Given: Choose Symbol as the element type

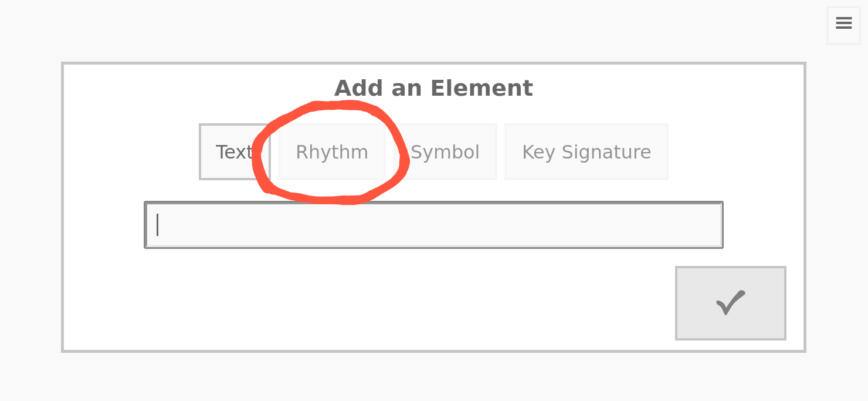Looking at the screenshot, I should click(446, 152).
